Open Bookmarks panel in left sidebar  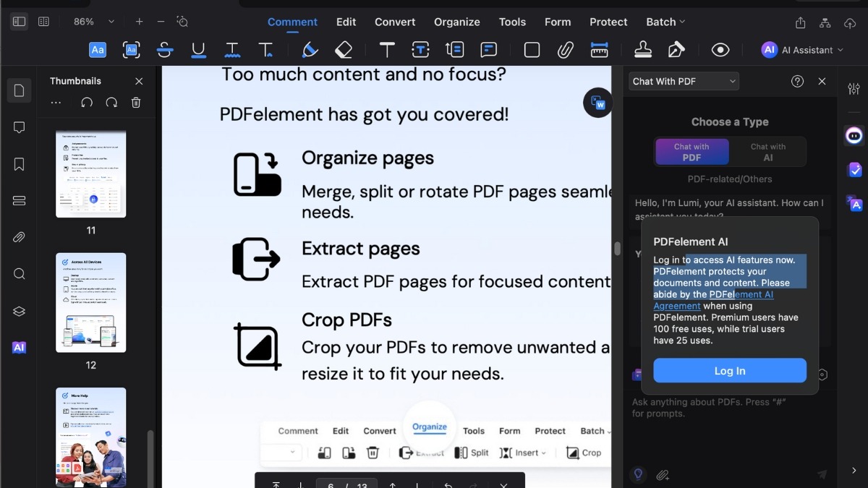20,164
